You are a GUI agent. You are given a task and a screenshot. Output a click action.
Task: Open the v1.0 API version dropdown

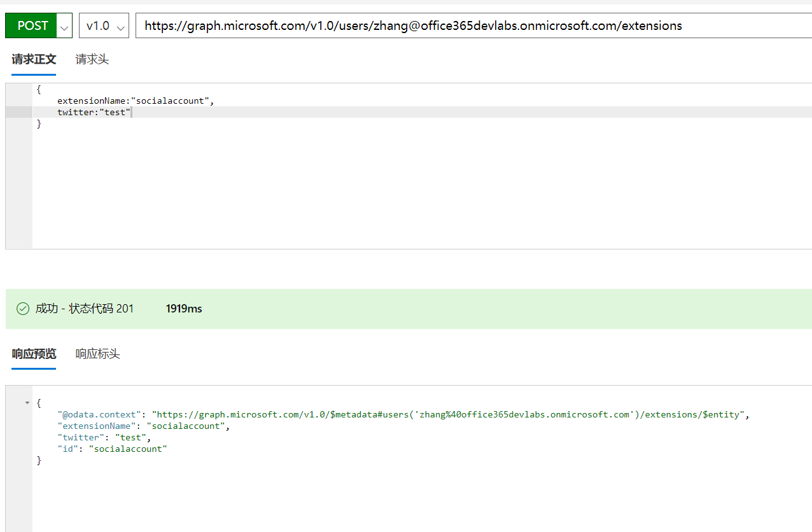pyautogui.click(x=104, y=26)
